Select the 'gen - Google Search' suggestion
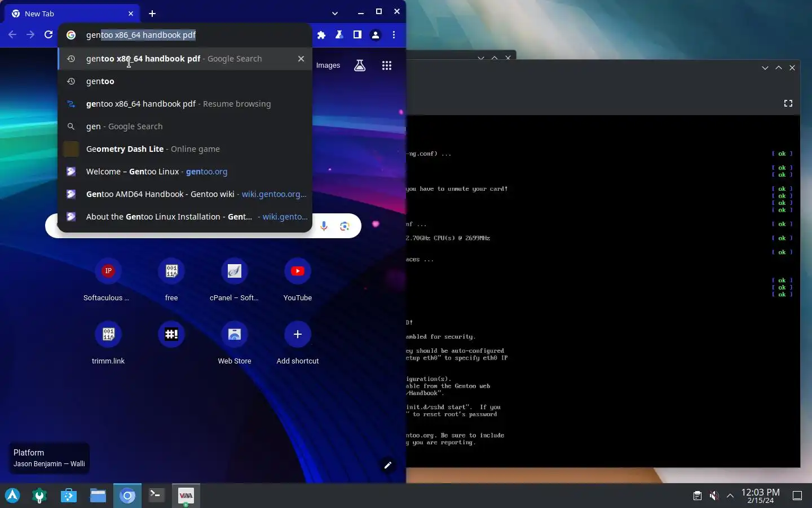 click(x=185, y=126)
